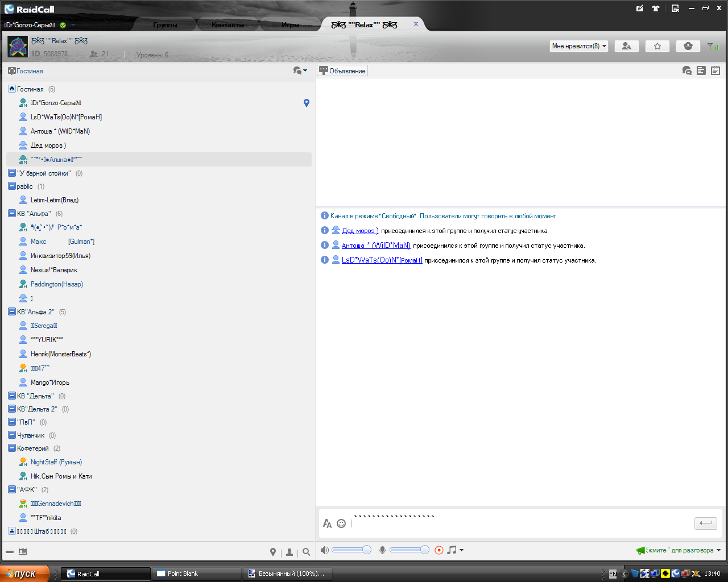The width and height of the screenshot is (728, 582).
Task: Add group to favorites with star button
Action: tap(657, 46)
